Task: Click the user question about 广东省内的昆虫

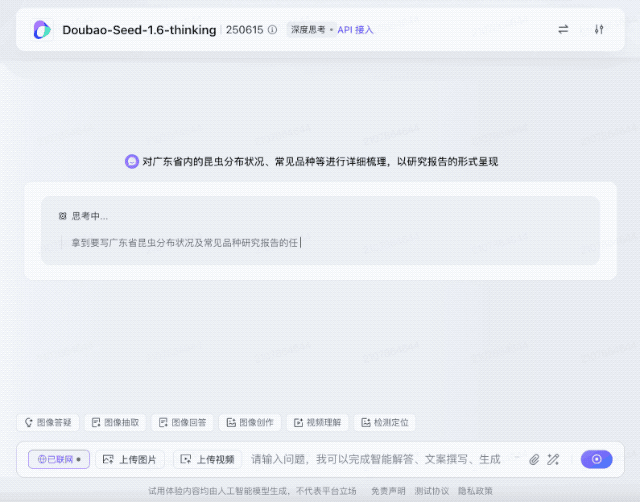Action: 320,162
